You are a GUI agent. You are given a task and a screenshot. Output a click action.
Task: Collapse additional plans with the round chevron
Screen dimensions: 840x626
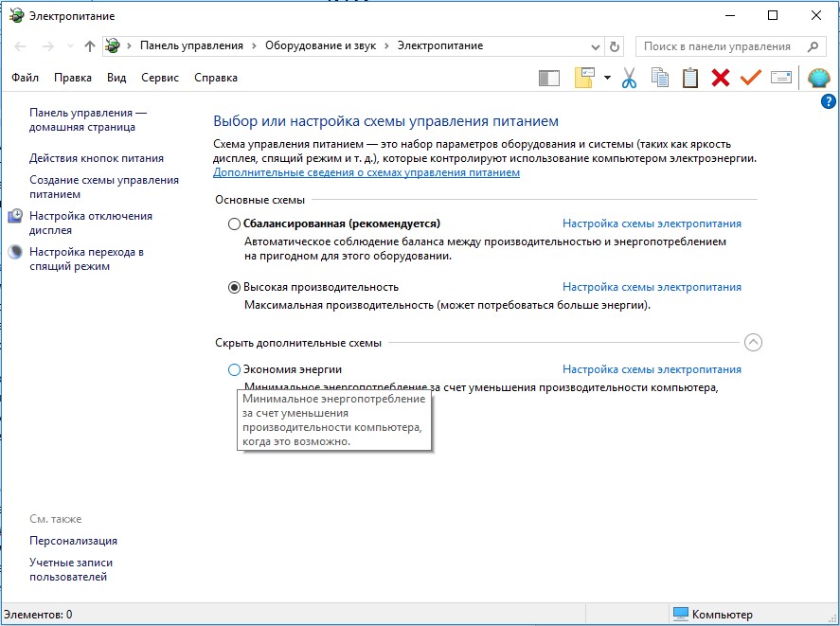tap(753, 343)
